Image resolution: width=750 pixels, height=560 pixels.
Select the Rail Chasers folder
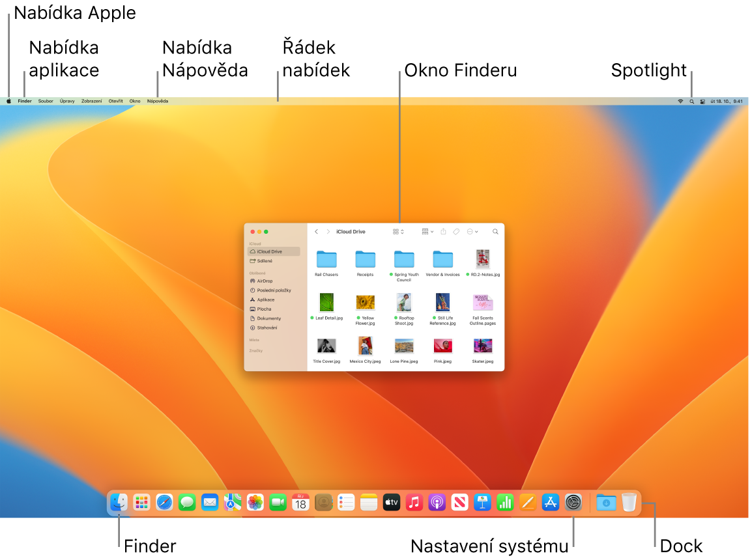coord(326,259)
